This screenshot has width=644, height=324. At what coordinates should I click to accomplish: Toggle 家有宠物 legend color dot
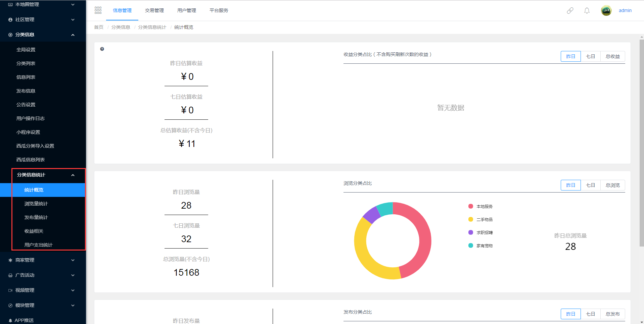pos(471,246)
